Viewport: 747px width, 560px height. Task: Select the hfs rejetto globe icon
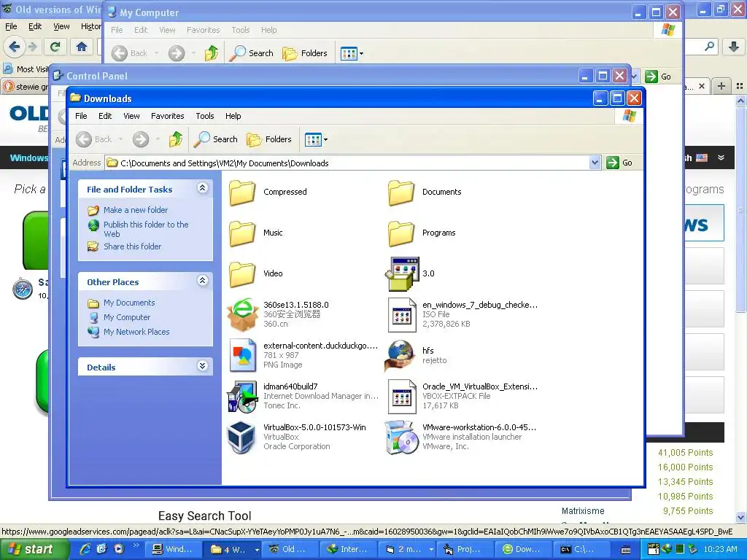pos(400,356)
